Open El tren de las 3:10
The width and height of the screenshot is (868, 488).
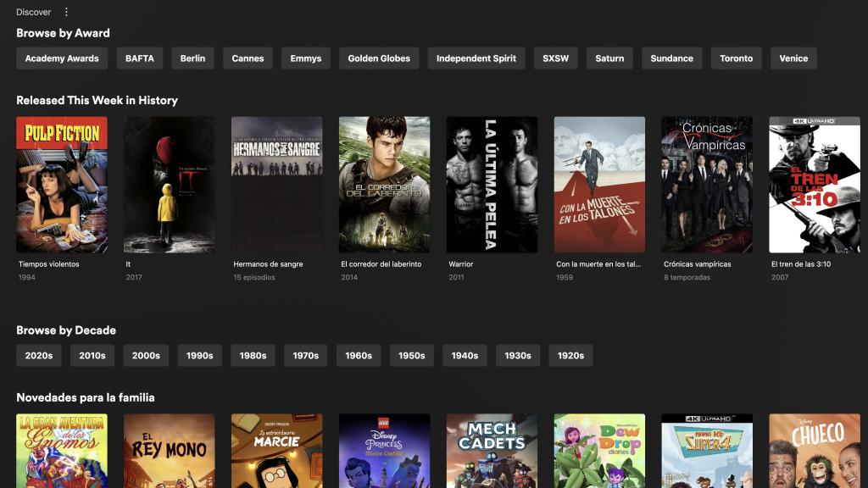tap(815, 184)
